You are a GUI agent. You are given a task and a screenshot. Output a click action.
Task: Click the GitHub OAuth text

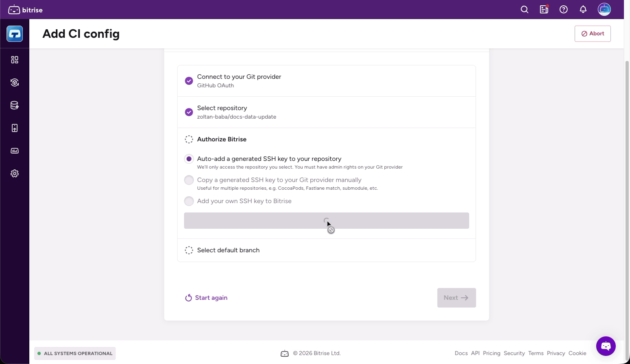[x=216, y=86]
